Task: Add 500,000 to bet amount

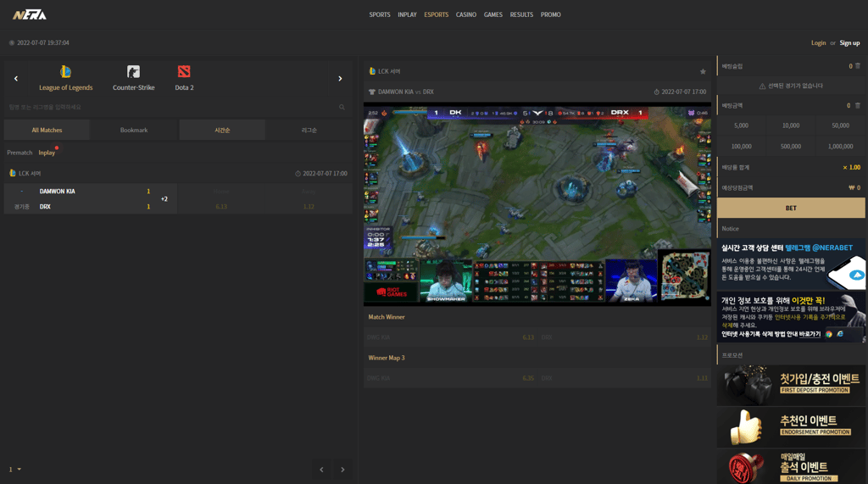Action: (791, 147)
